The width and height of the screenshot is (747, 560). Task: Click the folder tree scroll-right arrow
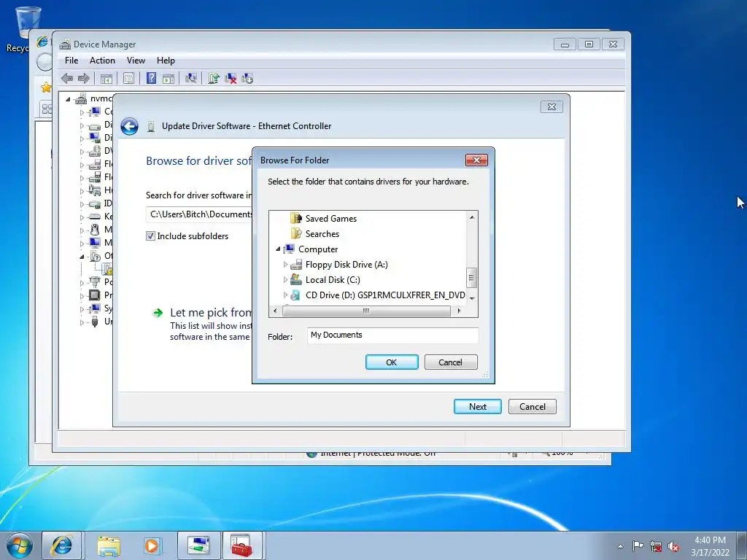pyautogui.click(x=459, y=311)
